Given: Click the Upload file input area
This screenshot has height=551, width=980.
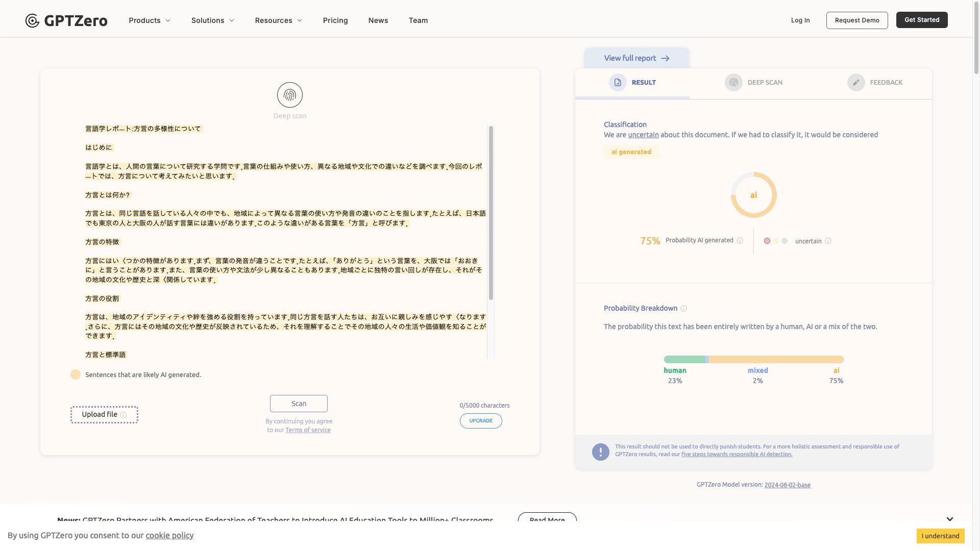Looking at the screenshot, I should (x=104, y=414).
